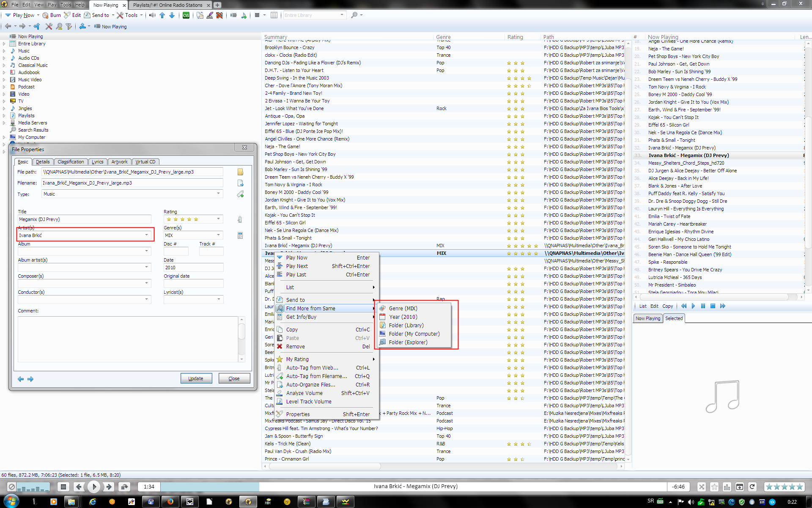Choose Folder (Library) in the submenu
The width and height of the screenshot is (812, 508).
(406, 326)
